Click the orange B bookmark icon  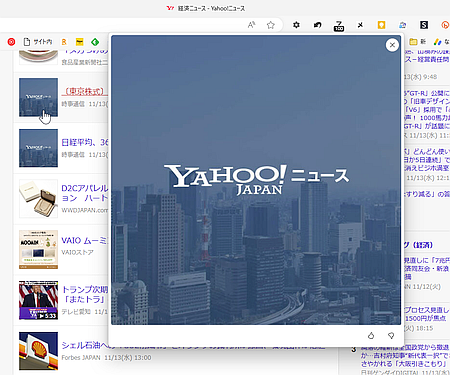click(x=64, y=42)
